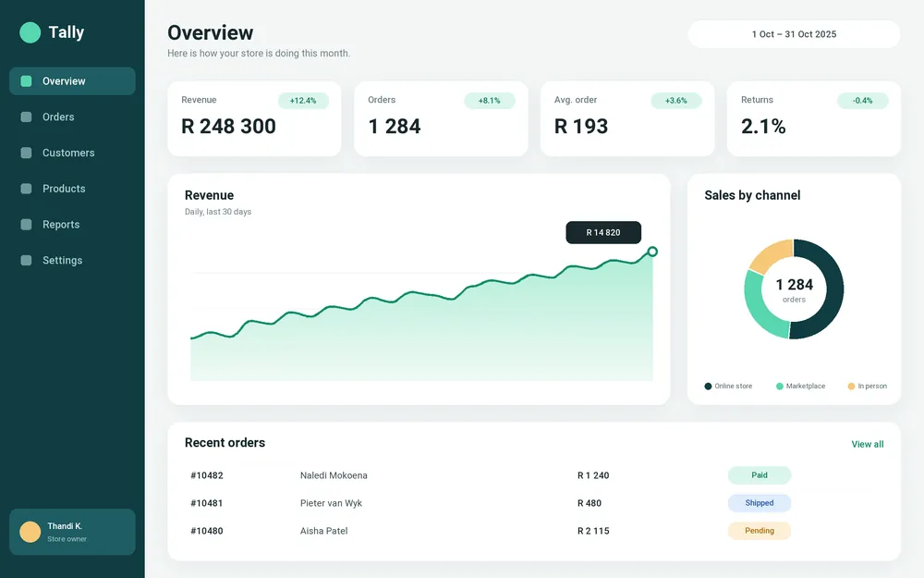924x578 pixels.
Task: Click the Marketplace legend dot
Action: 780,387
